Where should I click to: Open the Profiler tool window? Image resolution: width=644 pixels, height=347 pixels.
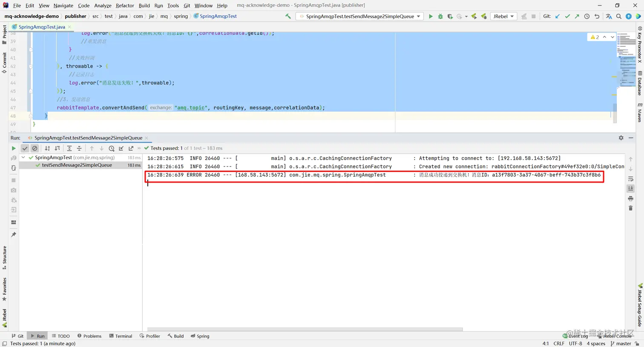click(x=149, y=336)
